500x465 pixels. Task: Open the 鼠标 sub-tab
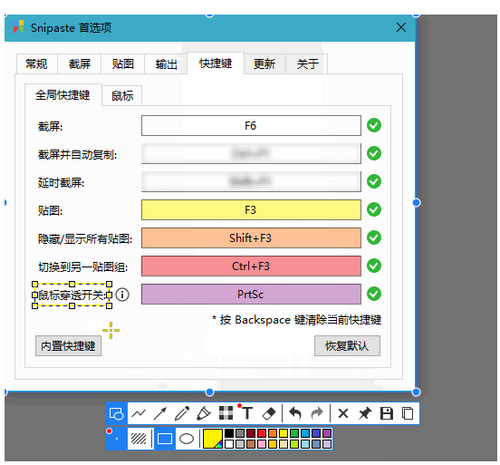[x=122, y=96]
